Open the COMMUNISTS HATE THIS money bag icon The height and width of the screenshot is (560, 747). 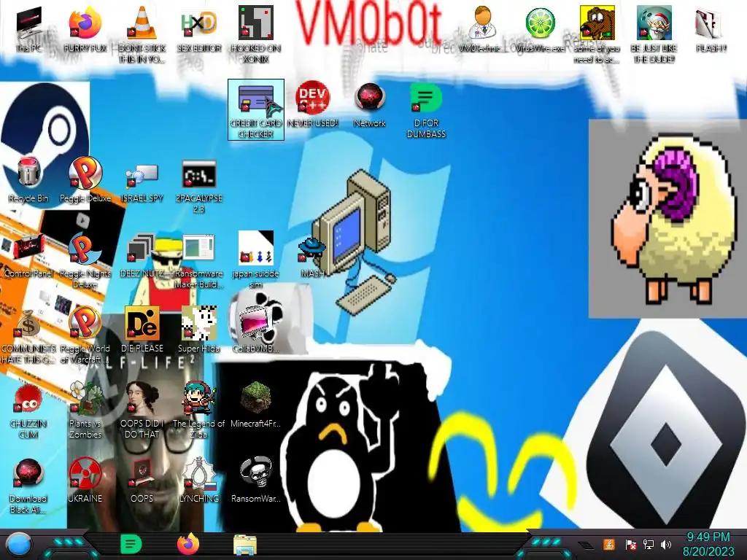(28, 336)
